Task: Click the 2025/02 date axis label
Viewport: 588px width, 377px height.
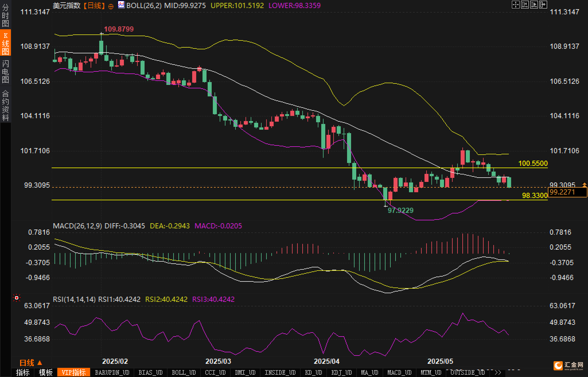Action: 115,361
